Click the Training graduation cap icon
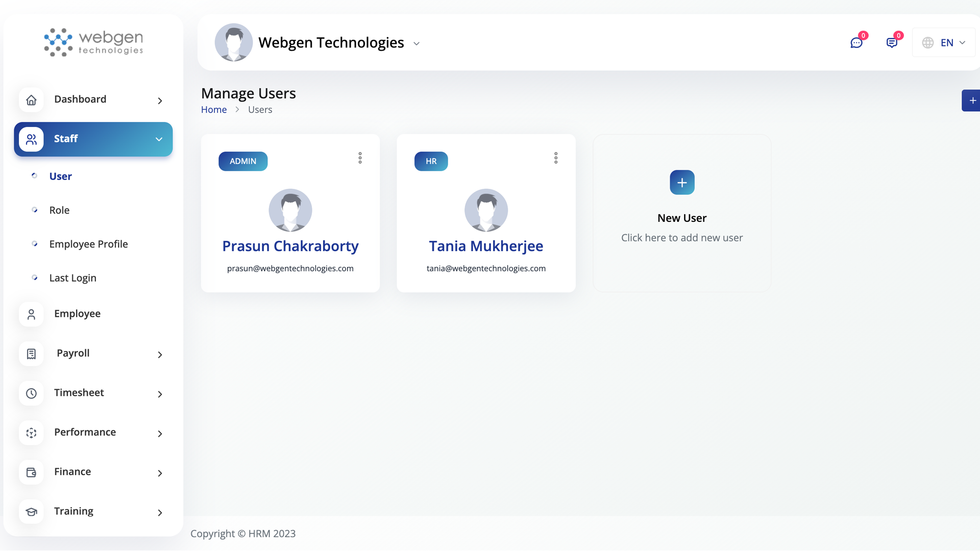The image size is (980, 551). click(31, 512)
